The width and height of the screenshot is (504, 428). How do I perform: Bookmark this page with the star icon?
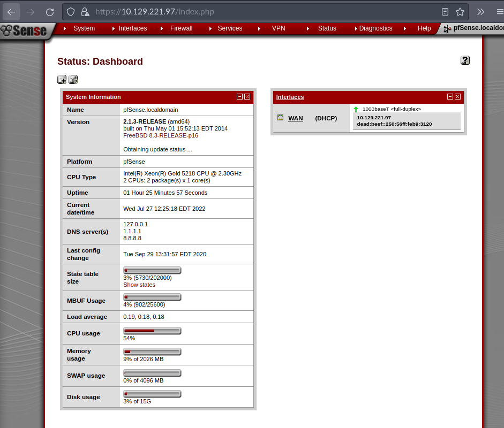[460, 12]
